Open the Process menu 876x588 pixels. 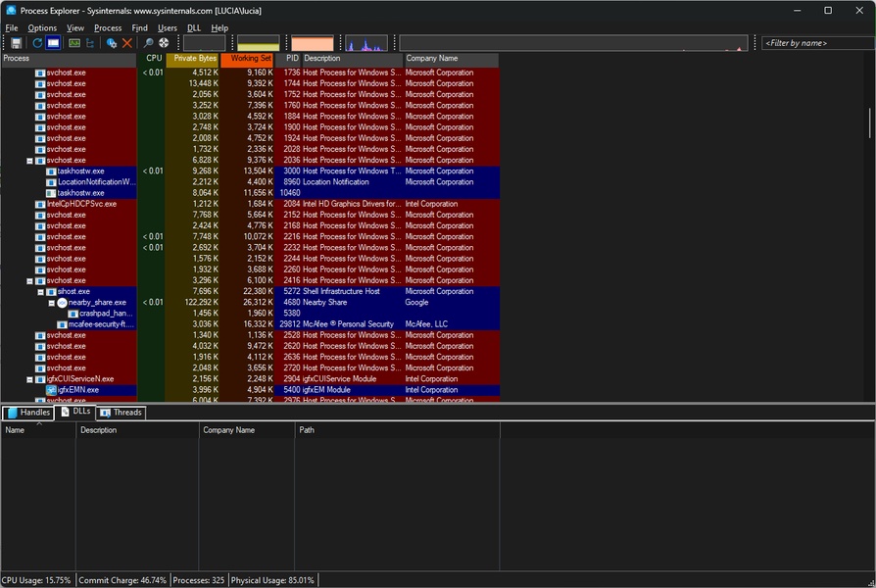coord(108,28)
